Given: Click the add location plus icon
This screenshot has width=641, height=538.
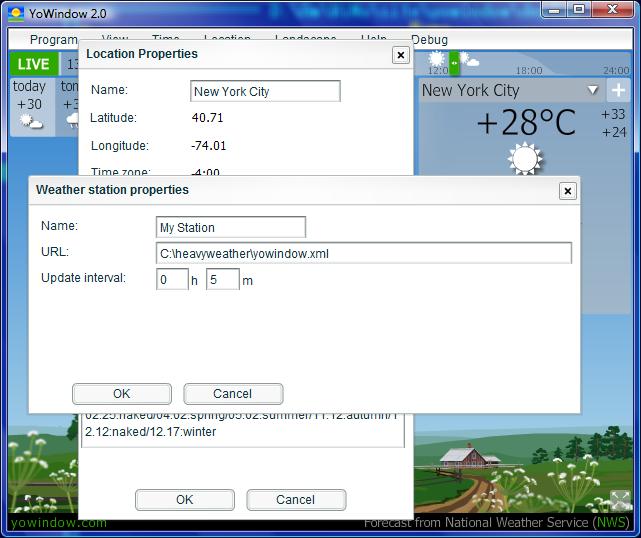Looking at the screenshot, I should click(618, 90).
